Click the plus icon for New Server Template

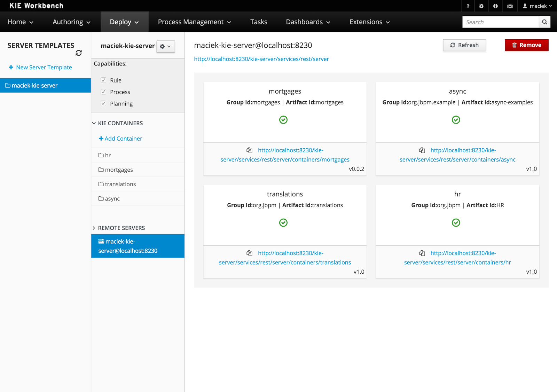click(x=11, y=67)
